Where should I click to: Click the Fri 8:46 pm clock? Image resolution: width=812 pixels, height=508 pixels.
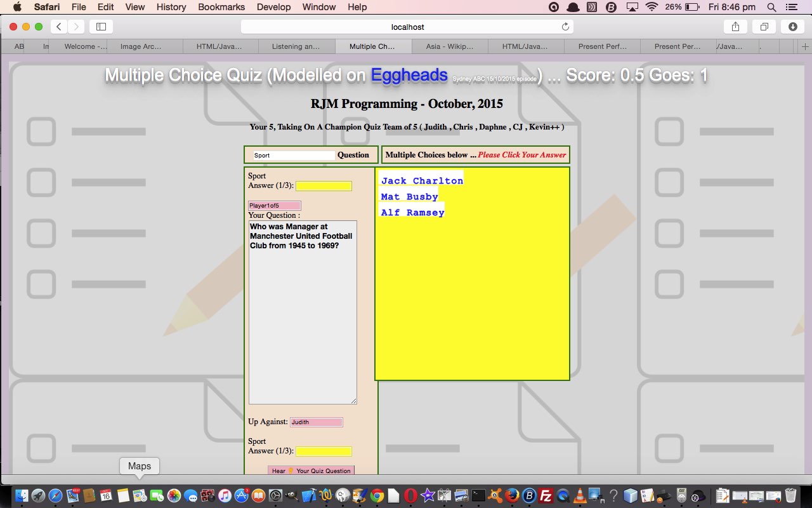click(x=731, y=7)
